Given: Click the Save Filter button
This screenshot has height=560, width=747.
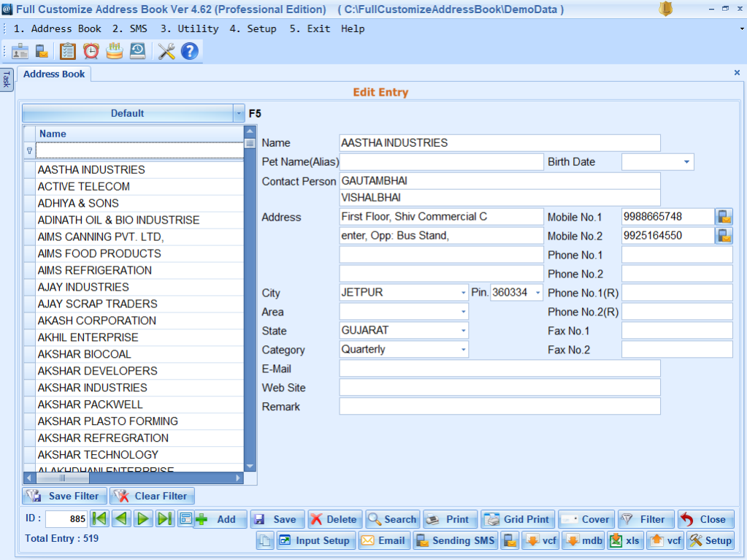Looking at the screenshot, I should click(x=64, y=496).
